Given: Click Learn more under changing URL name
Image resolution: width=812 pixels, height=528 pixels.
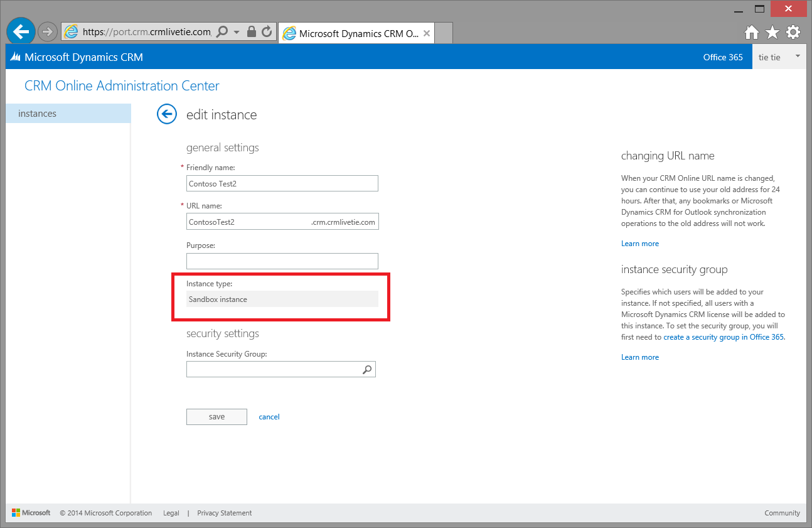Looking at the screenshot, I should [640, 244].
